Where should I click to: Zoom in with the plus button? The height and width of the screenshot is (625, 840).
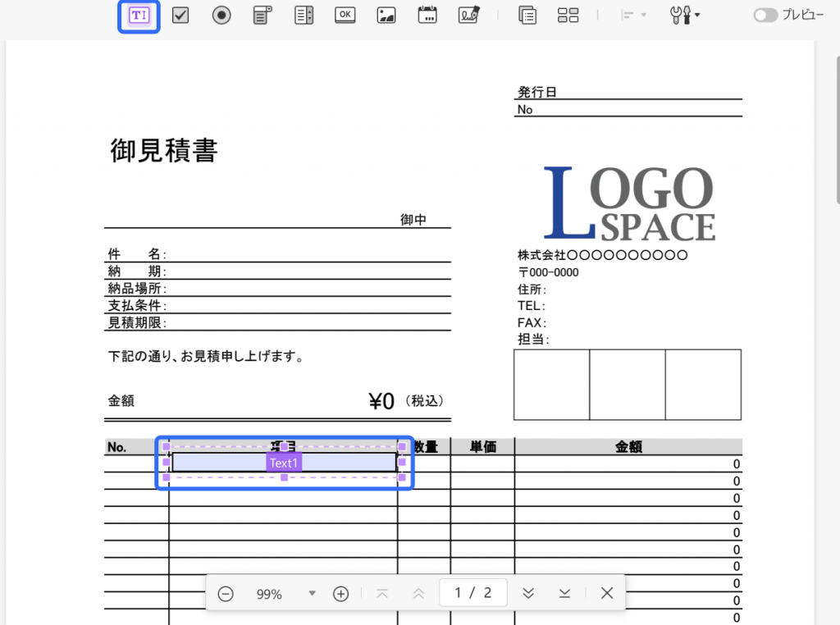tap(340, 593)
